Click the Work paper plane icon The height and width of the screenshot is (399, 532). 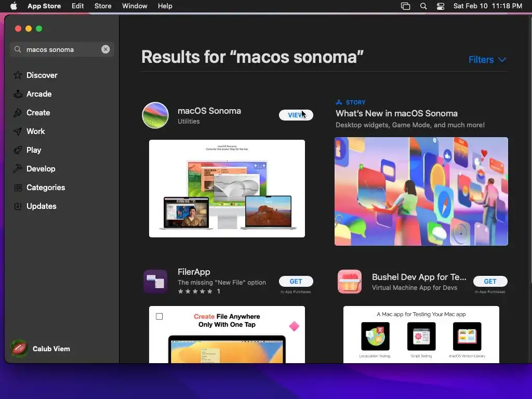18,131
